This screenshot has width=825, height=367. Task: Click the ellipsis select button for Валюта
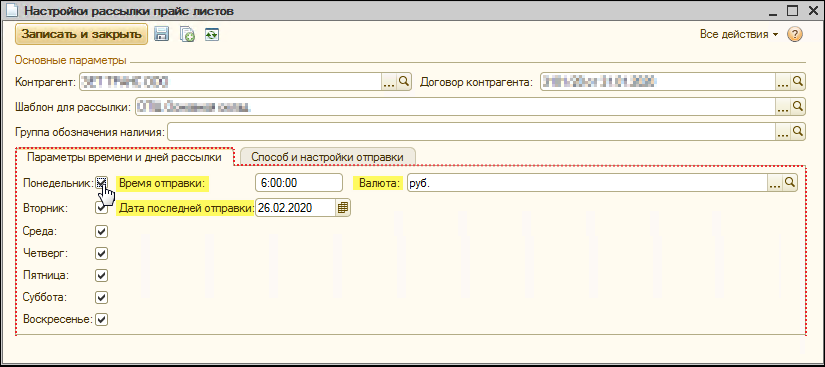click(776, 182)
